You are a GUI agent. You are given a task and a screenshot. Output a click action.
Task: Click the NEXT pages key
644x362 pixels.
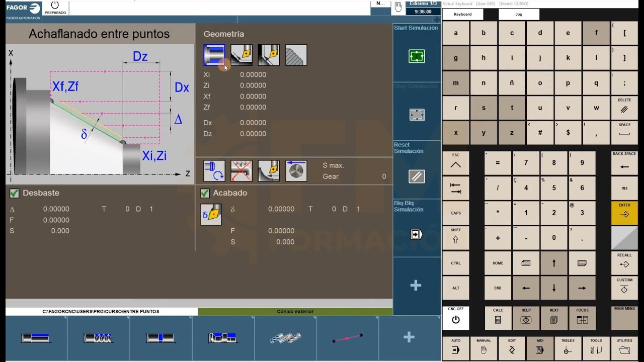(x=554, y=318)
